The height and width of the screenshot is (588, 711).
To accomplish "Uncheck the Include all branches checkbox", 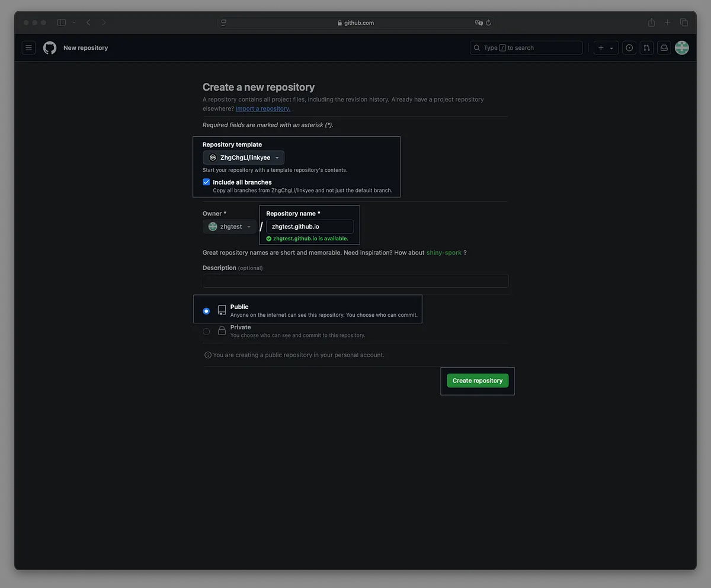I will pos(206,182).
